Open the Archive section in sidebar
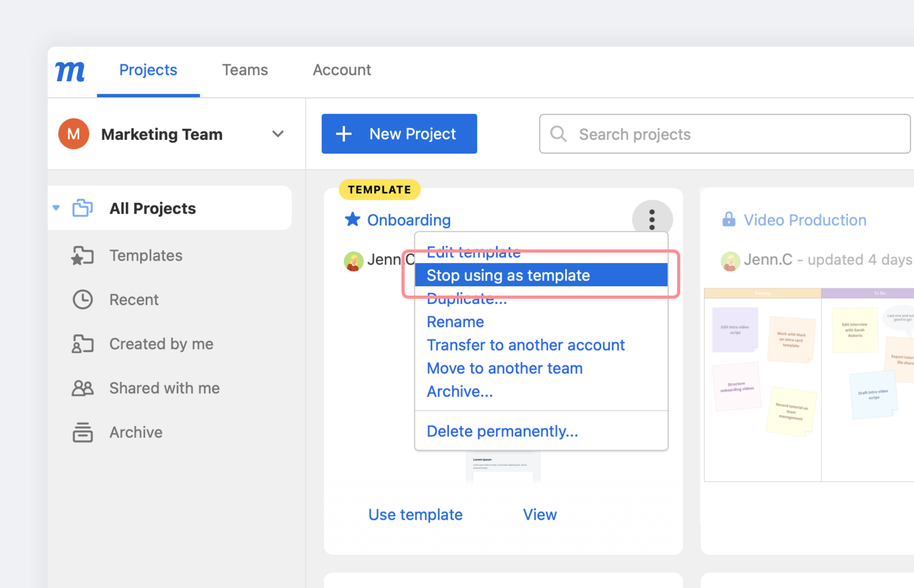The image size is (914, 588). 136,432
